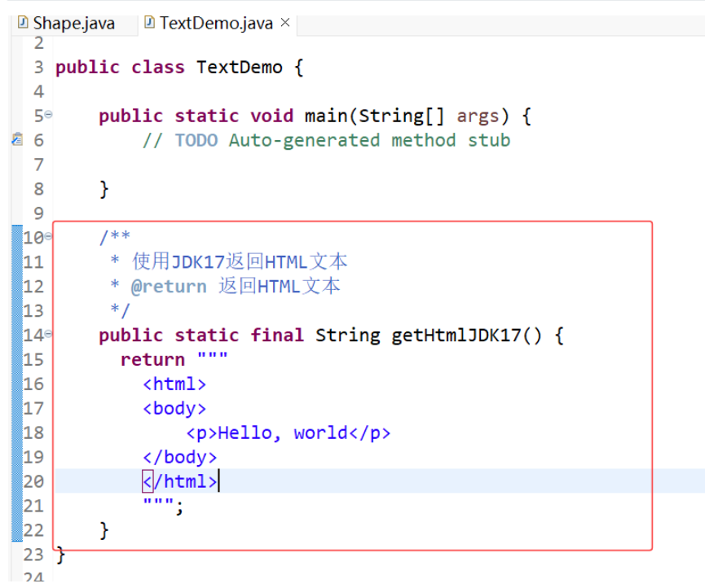Click the closing triple quotes on line 21

(158, 502)
